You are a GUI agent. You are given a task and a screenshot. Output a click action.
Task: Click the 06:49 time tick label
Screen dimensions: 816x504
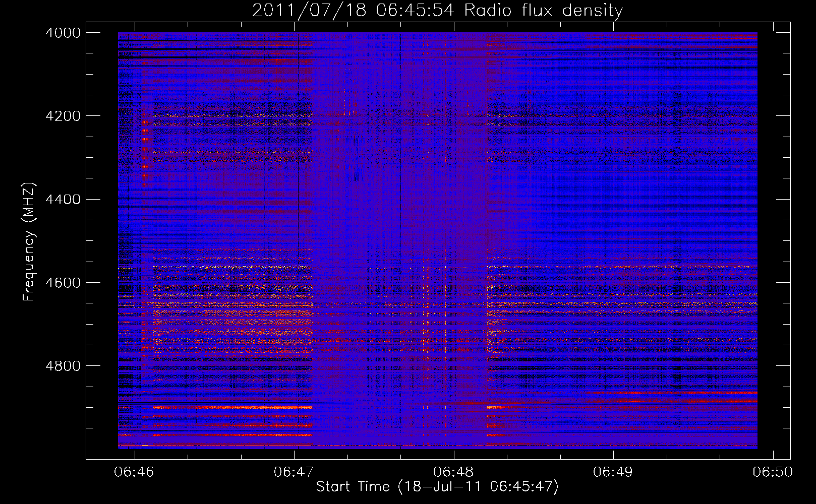coord(613,472)
